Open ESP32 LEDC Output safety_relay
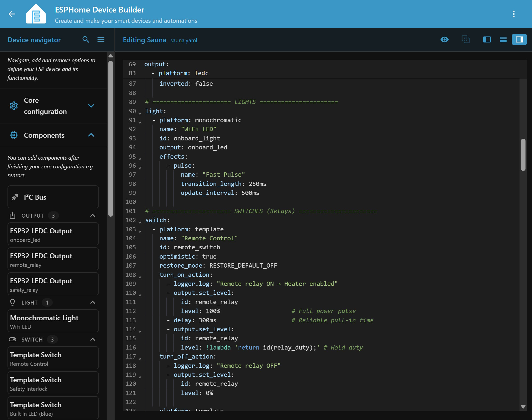 (53, 284)
